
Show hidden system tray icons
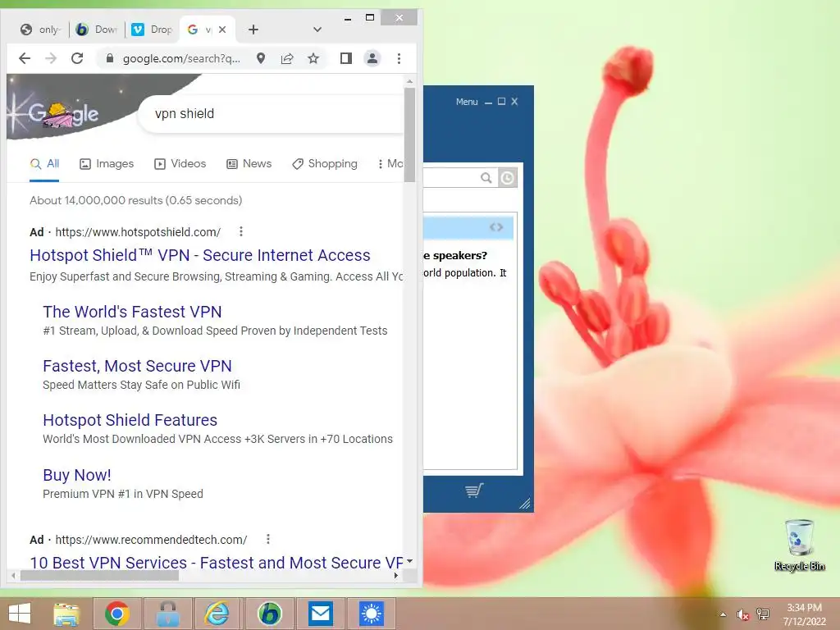point(723,614)
